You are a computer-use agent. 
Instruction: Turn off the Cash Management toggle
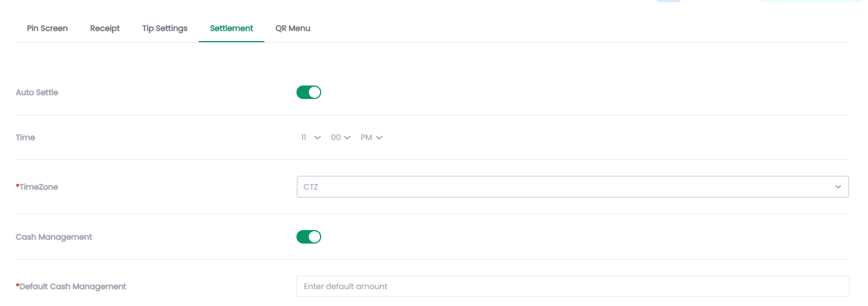(x=309, y=237)
